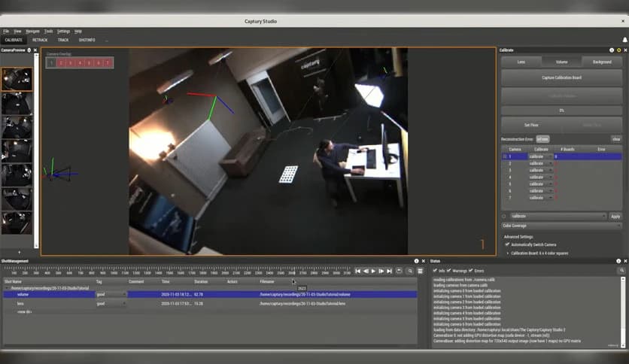629x364 pixels.
Task: Open Status panel info icon
Action: 618,261
